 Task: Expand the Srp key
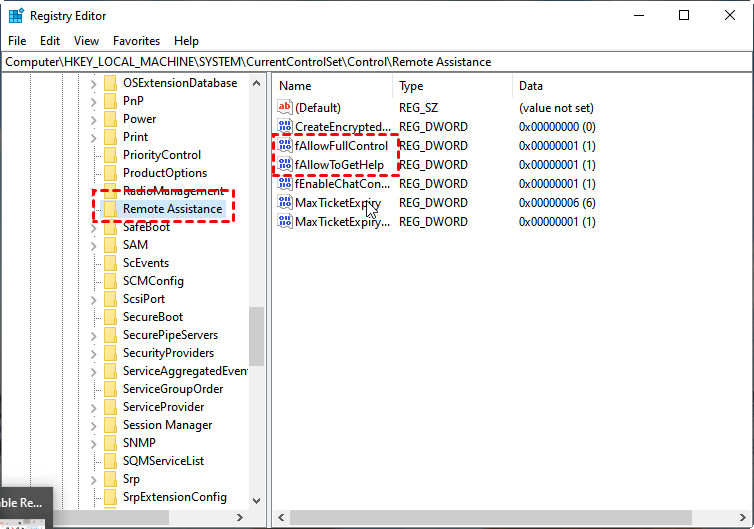(93, 479)
